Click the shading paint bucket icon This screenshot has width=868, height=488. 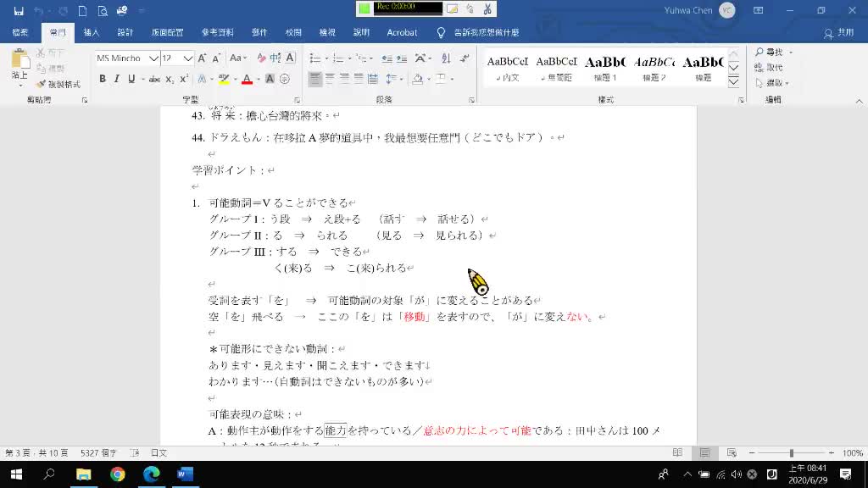tap(417, 79)
